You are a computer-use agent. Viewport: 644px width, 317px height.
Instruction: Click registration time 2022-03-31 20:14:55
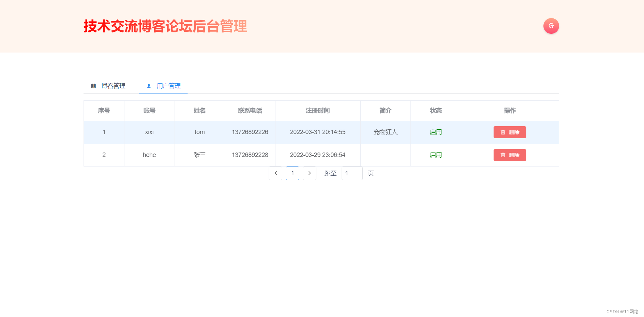pyautogui.click(x=318, y=132)
